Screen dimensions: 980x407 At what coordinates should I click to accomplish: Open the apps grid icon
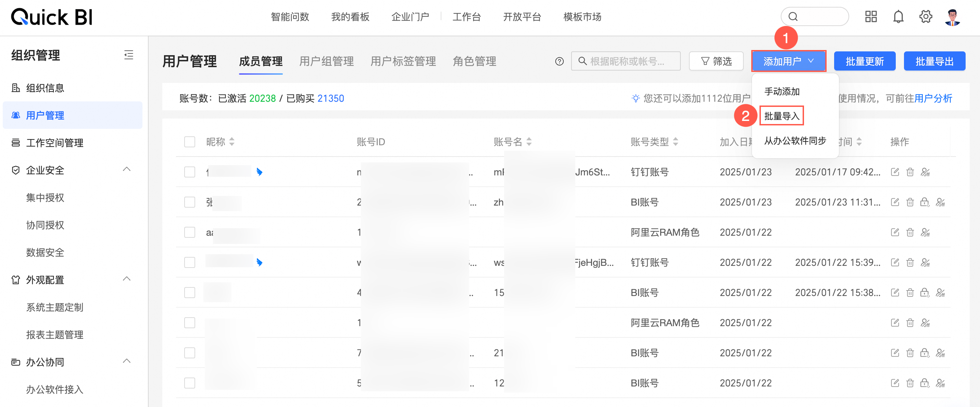click(870, 17)
